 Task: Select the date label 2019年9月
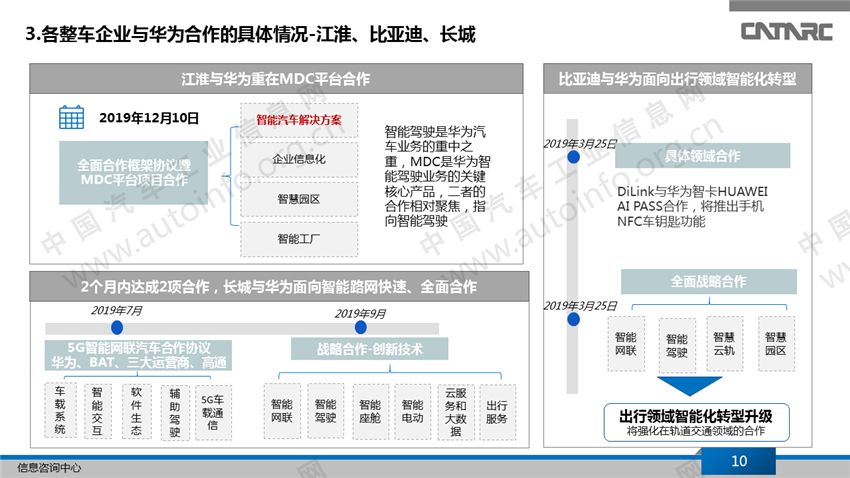click(x=360, y=314)
